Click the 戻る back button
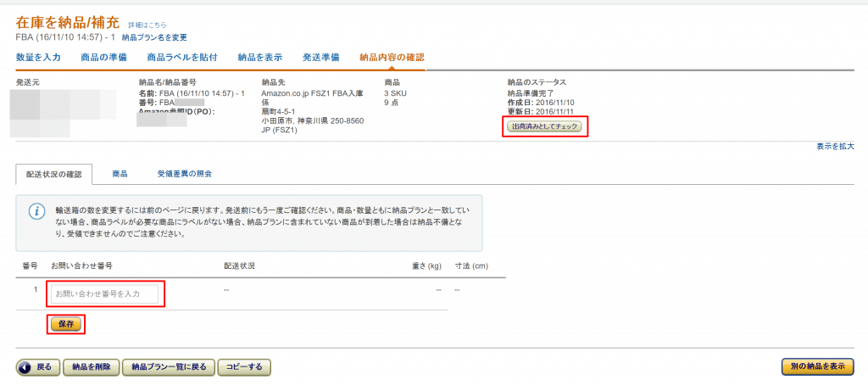 37,366
